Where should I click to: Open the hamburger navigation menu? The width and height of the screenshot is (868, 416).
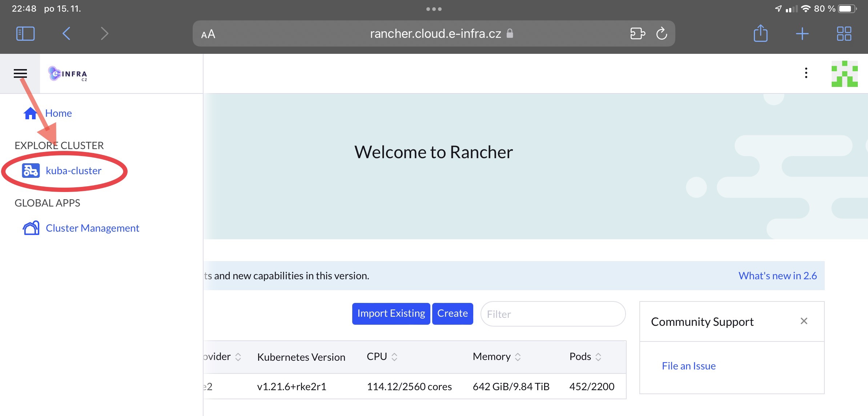coord(20,73)
